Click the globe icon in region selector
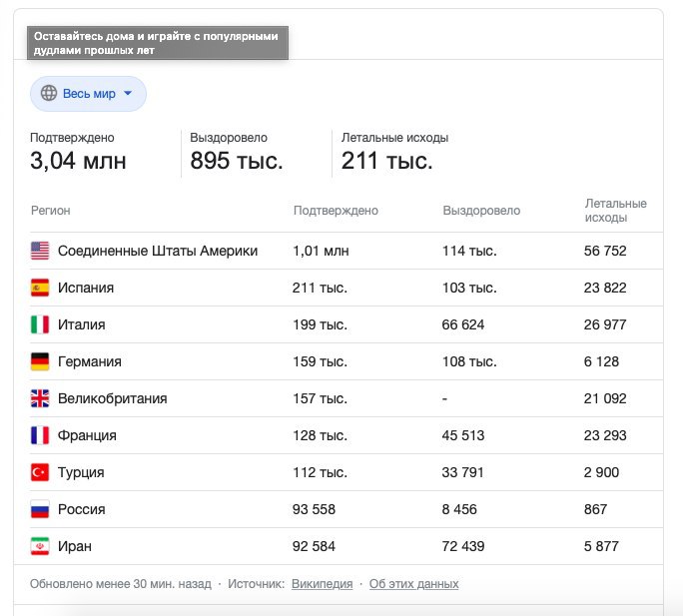Viewport: 683px width, 616px height. (x=49, y=93)
